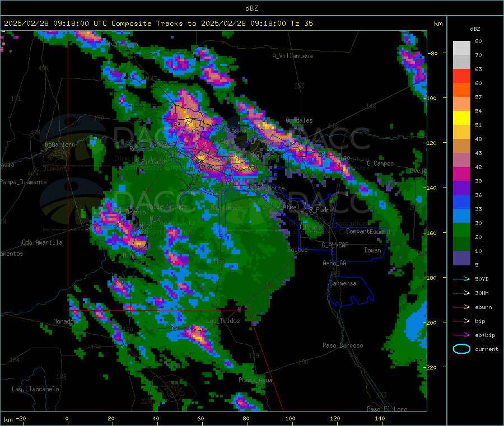Viewport: 504px width, 426px height.
Task: Select the magenta 39-42 dBZ swatch
Action: 461,174
